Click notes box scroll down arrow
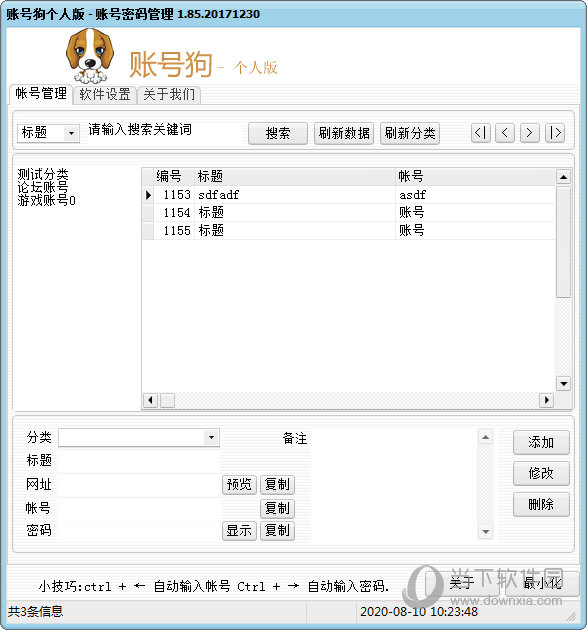The height and width of the screenshot is (630, 587). pyautogui.click(x=485, y=532)
